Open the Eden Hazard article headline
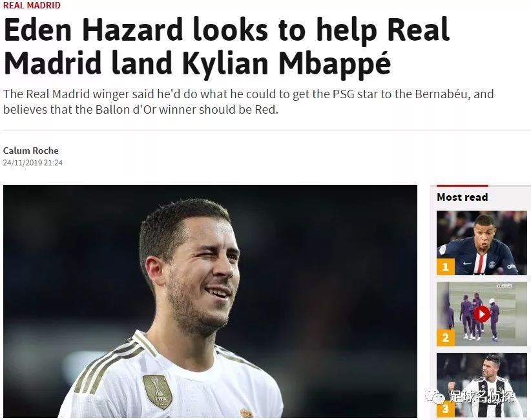531x420 pixels. point(226,47)
